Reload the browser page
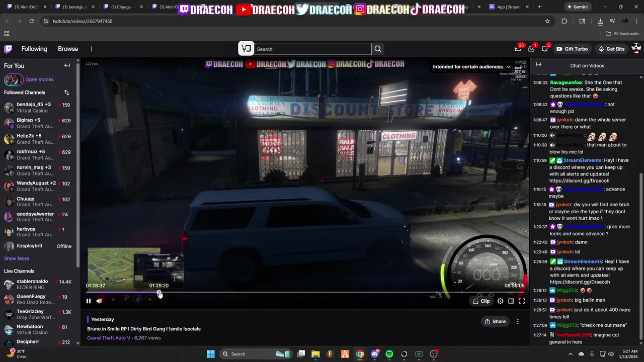The height and width of the screenshot is (362, 644). (x=31, y=21)
